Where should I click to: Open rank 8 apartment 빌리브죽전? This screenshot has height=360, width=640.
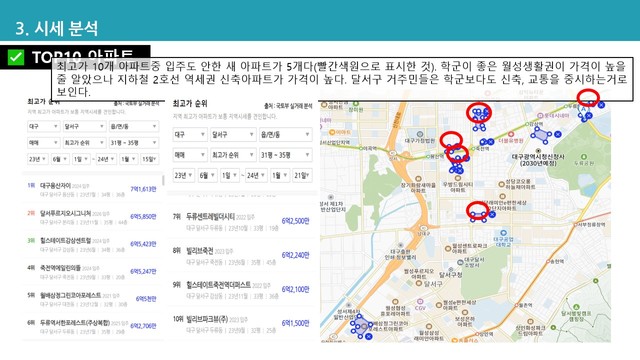point(200,251)
